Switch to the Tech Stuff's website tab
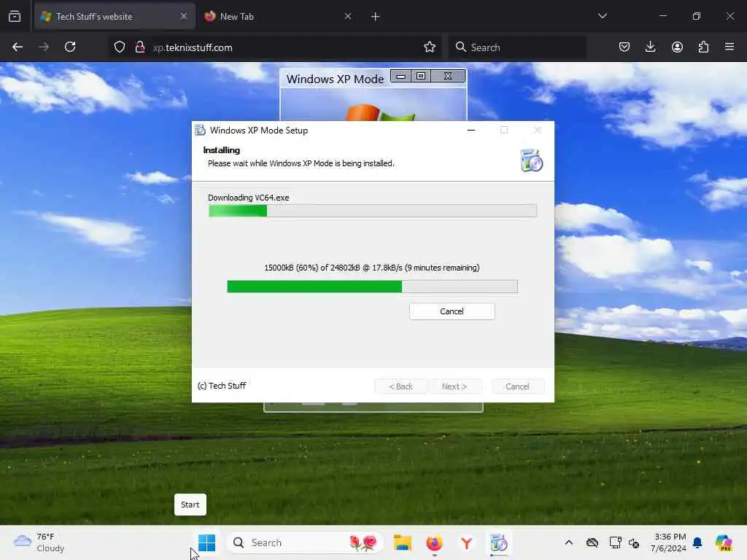747x560 pixels. (115, 17)
